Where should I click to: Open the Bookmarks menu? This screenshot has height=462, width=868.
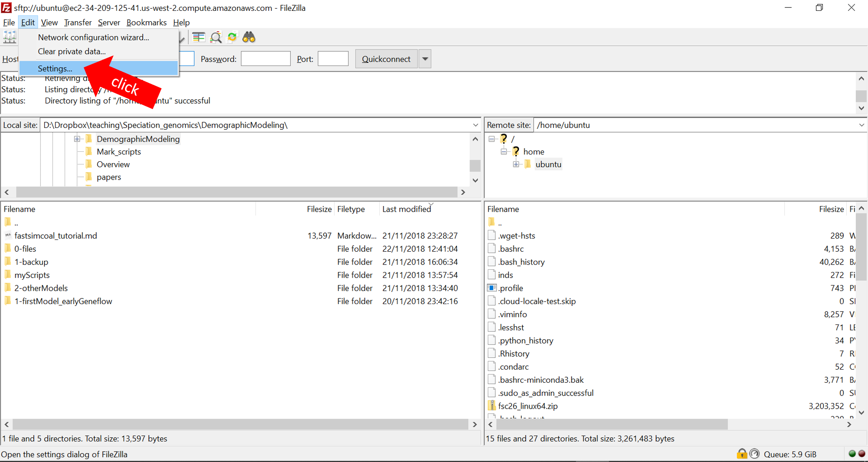click(146, 22)
